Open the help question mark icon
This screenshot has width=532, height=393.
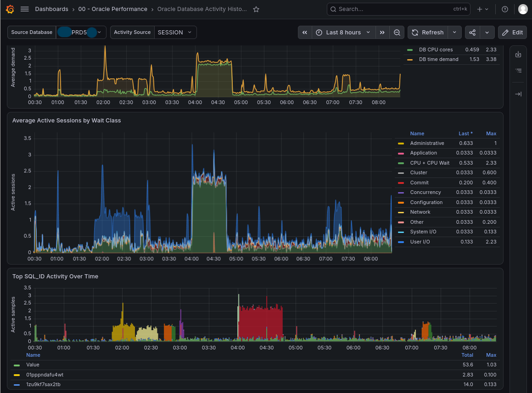coord(505,9)
